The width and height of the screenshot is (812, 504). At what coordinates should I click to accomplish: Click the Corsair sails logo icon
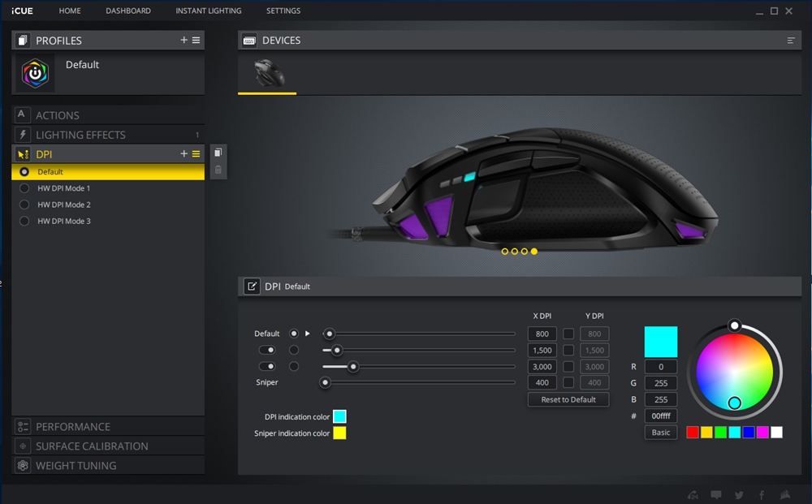point(785,495)
